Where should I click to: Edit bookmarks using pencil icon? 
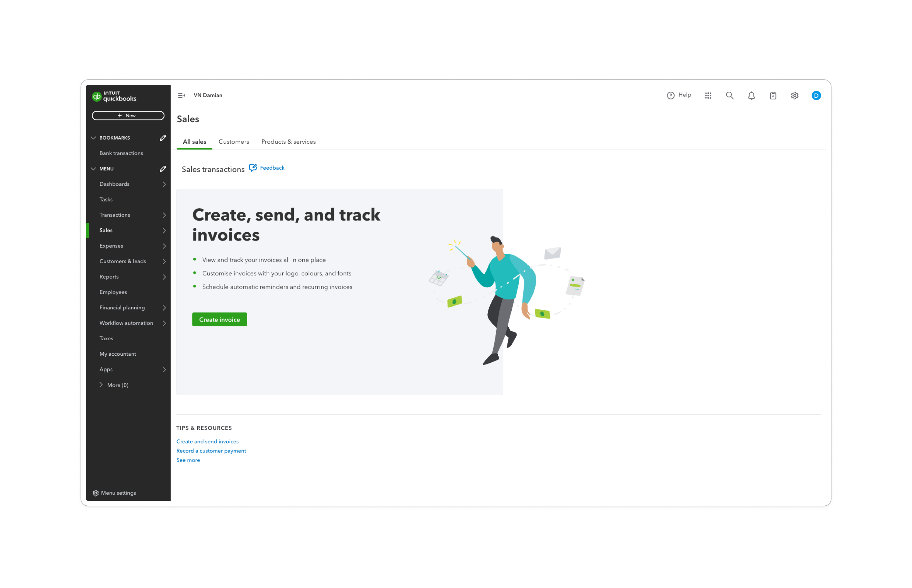tap(163, 138)
